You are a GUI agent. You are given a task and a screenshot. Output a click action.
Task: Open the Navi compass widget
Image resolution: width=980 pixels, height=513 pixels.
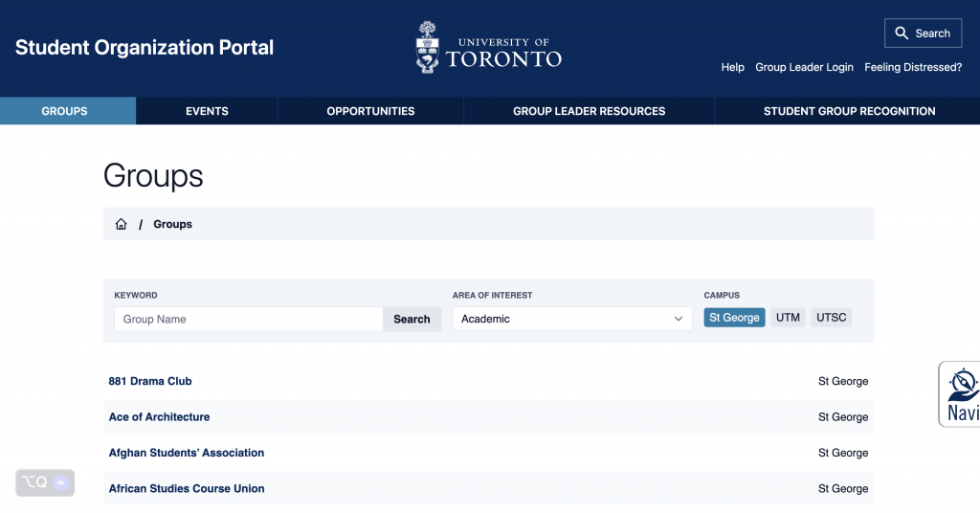(x=961, y=392)
